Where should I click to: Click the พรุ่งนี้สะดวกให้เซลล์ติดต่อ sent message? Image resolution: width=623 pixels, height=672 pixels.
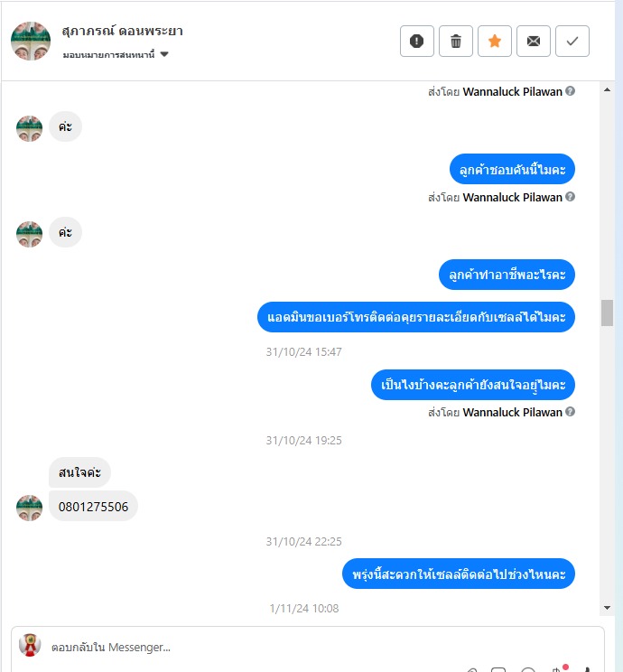[459, 574]
